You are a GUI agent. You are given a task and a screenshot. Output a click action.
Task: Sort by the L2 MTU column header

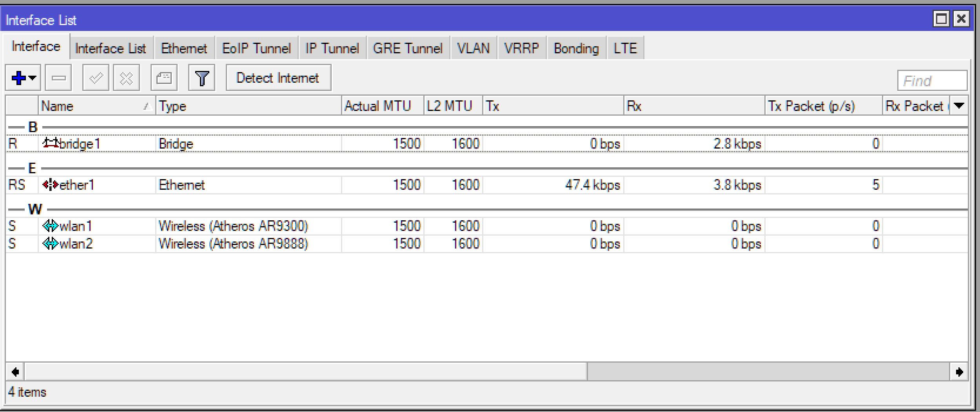pyautogui.click(x=453, y=106)
